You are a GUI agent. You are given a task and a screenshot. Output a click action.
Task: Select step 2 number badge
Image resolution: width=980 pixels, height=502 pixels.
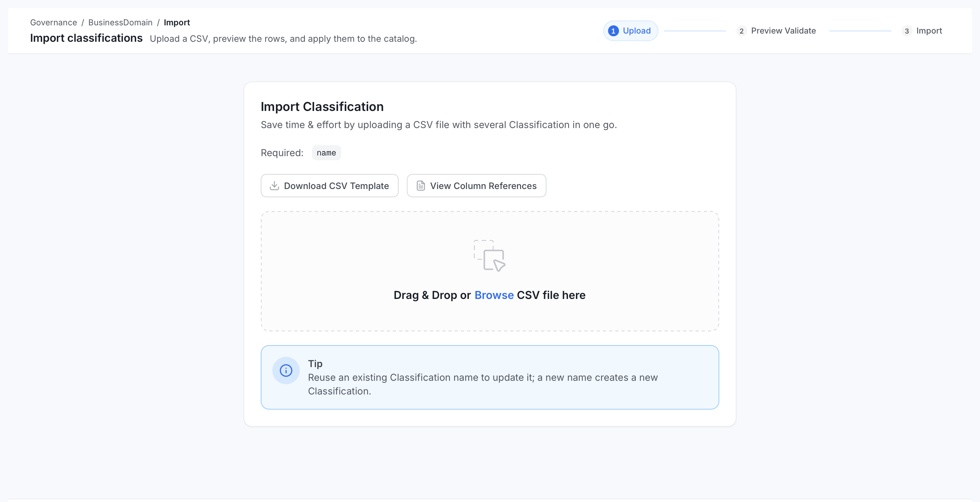(741, 31)
